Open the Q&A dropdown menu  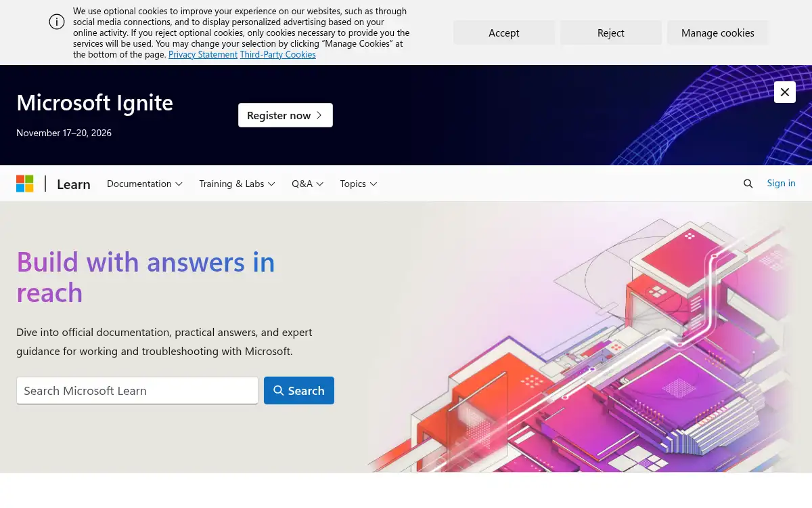click(x=308, y=184)
